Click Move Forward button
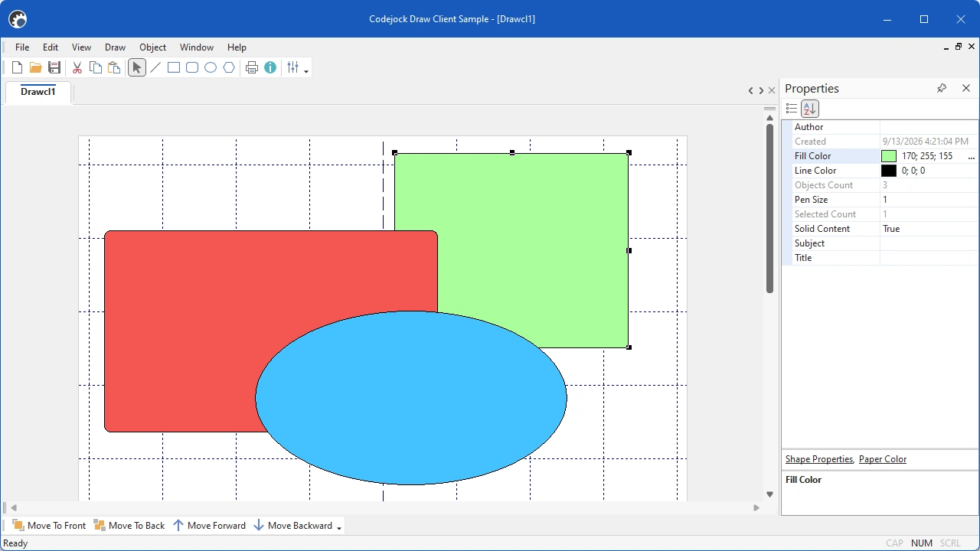 [209, 526]
